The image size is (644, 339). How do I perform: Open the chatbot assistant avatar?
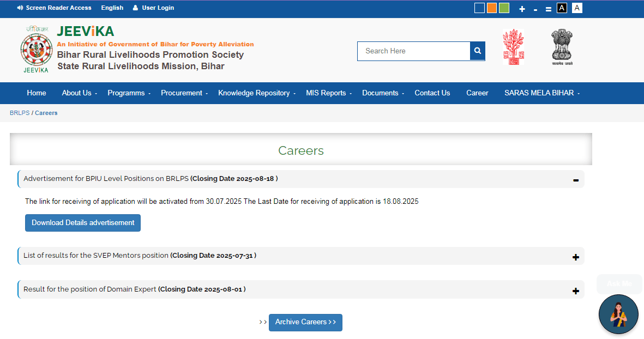(618, 314)
